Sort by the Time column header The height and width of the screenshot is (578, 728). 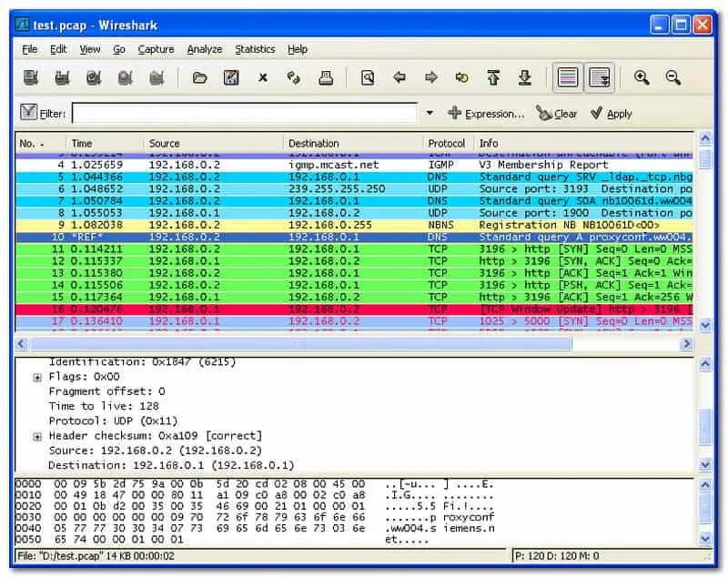(105, 144)
